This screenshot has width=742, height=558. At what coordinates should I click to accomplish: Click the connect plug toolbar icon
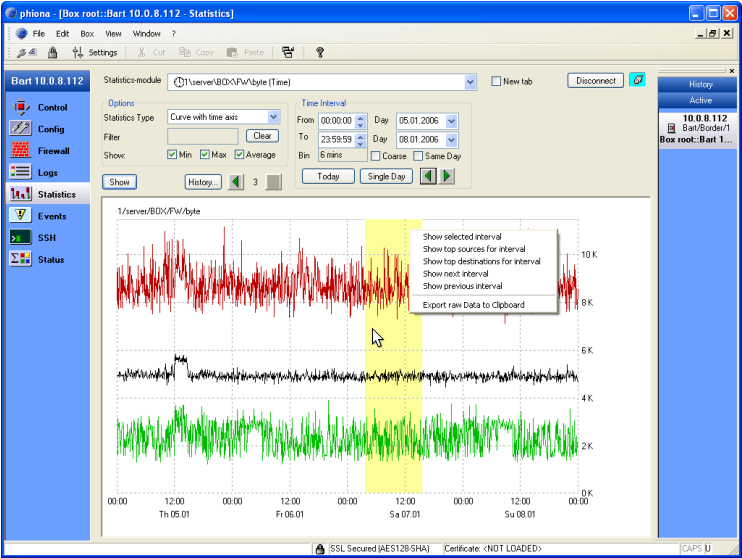(26, 53)
